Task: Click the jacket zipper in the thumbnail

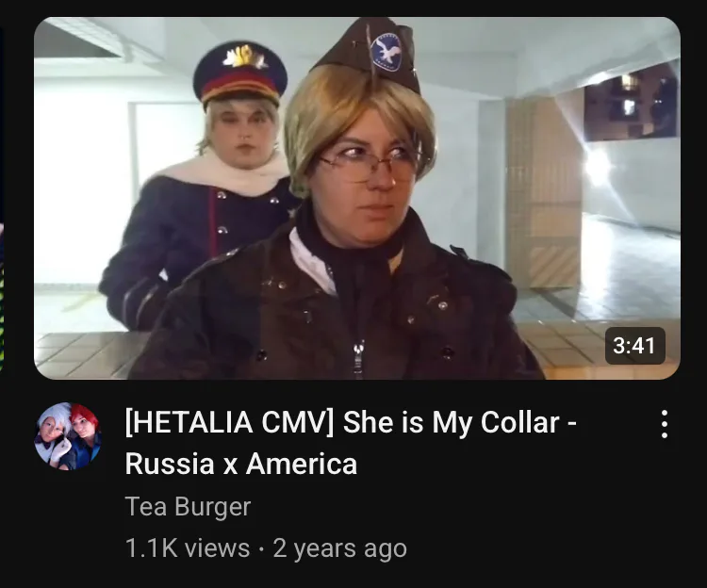Action: click(358, 358)
